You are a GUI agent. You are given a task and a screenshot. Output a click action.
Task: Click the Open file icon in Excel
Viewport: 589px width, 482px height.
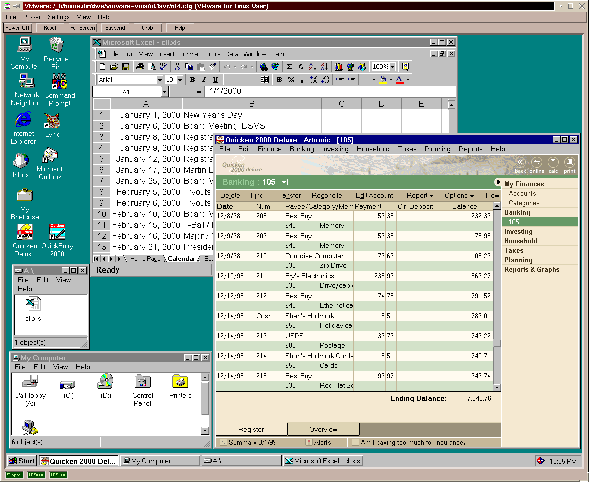click(114, 66)
